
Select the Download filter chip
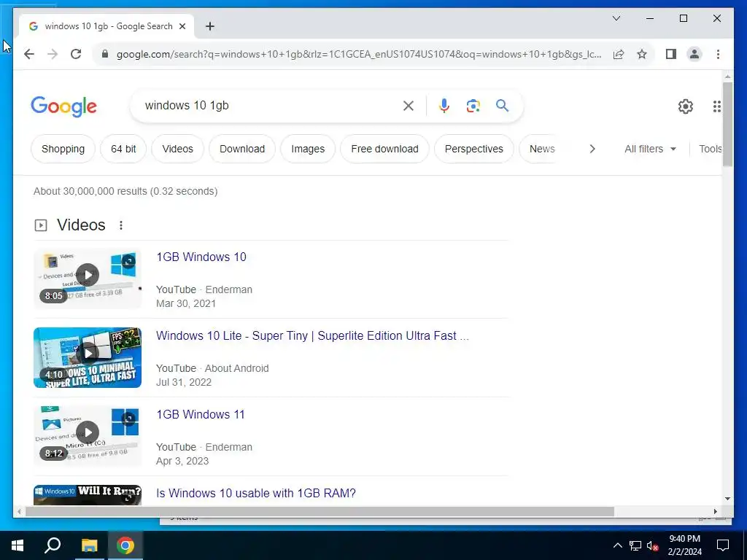pyautogui.click(x=242, y=149)
